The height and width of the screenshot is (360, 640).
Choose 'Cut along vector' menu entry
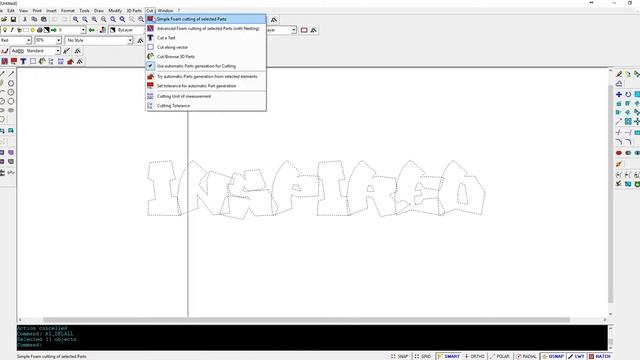click(x=206, y=47)
